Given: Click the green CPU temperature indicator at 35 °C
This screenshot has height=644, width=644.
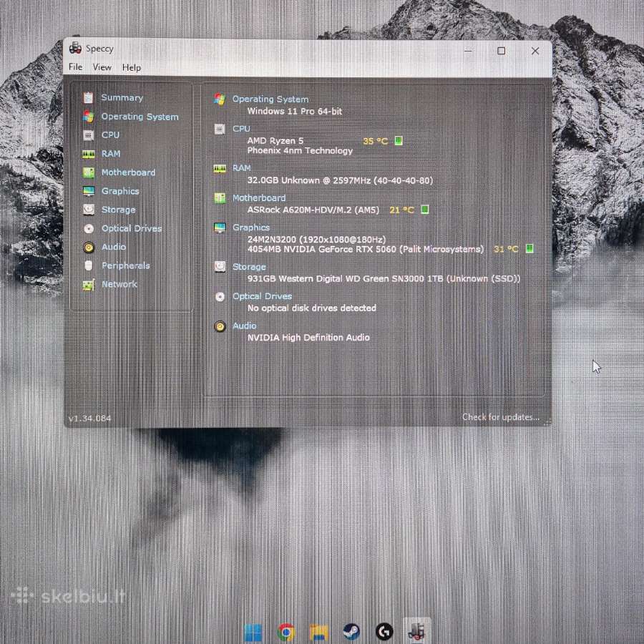Looking at the screenshot, I should pos(398,141).
